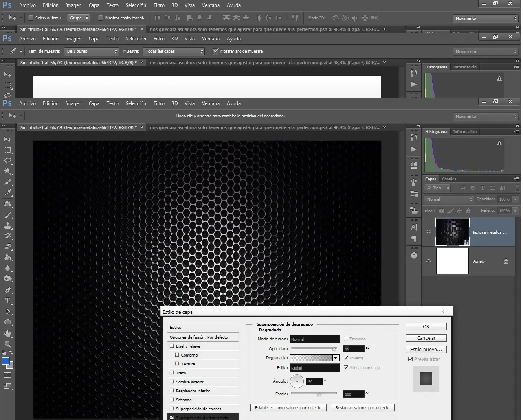Enable Bisel y relieve style checkbox
Image resolution: width=523 pixels, height=420 pixels.
pos(172,346)
